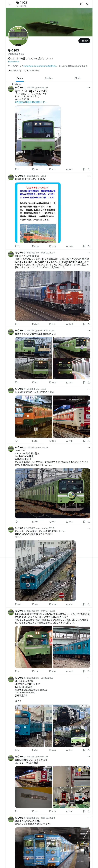Switch to the Replies tab
Image resolution: width=98 pixels, height=868 pixels.
click(49, 78)
